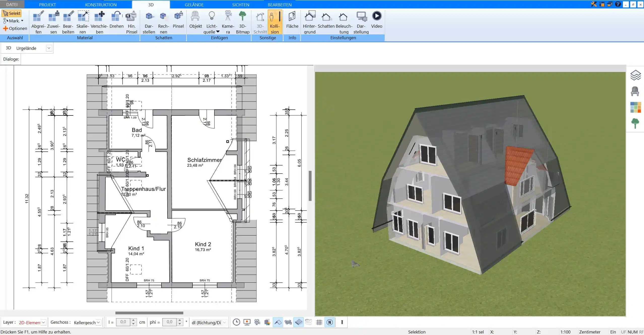Switch to the SICHTEN tab

tap(241, 5)
